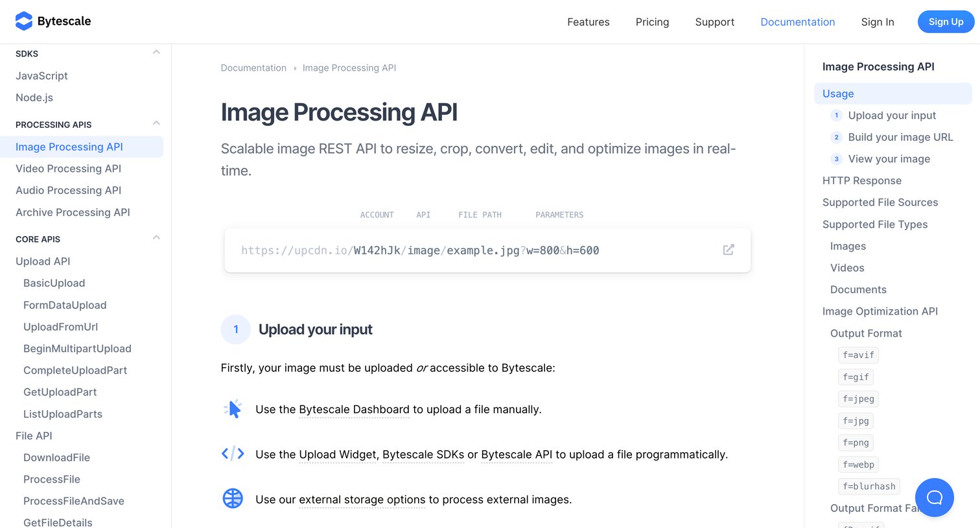980x528 pixels.
Task: Open the chat support bubble
Action: point(934,498)
